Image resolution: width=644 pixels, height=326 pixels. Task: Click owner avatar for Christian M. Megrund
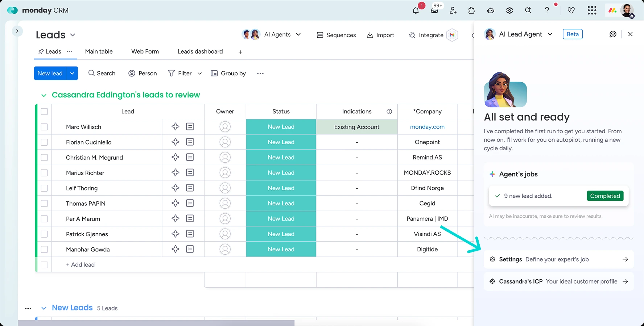225,157
